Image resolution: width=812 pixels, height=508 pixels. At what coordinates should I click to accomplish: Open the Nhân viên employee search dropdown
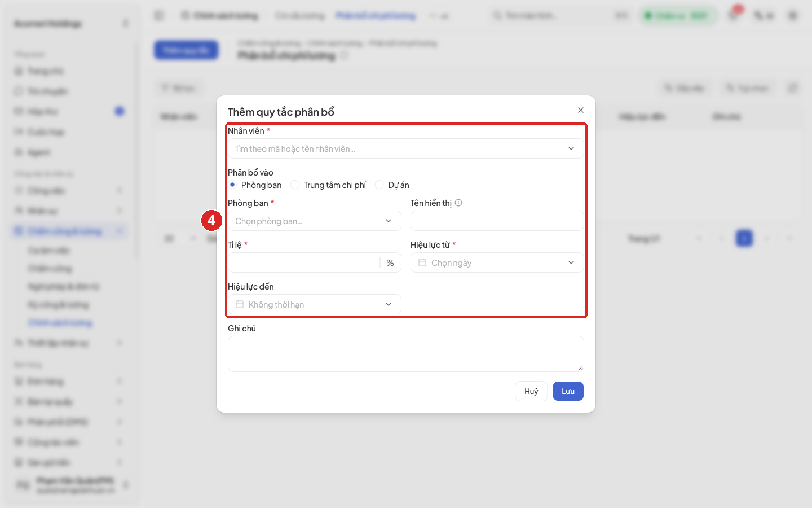click(x=406, y=148)
